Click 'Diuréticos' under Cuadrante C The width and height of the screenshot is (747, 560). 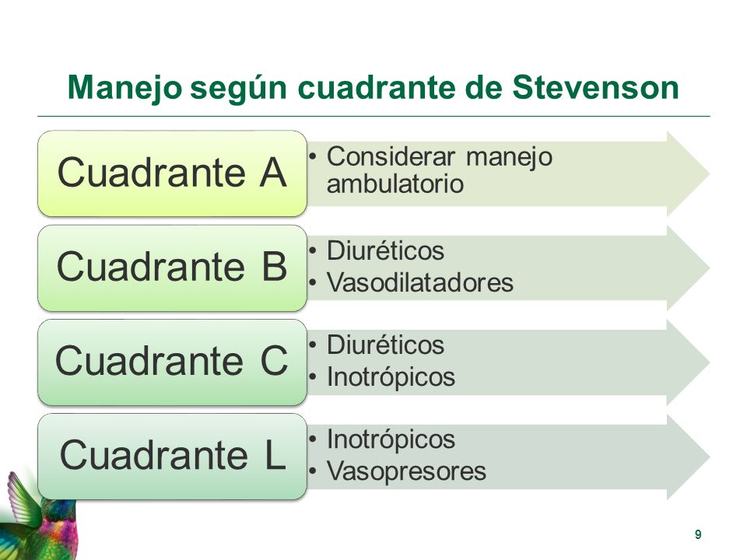(385, 345)
